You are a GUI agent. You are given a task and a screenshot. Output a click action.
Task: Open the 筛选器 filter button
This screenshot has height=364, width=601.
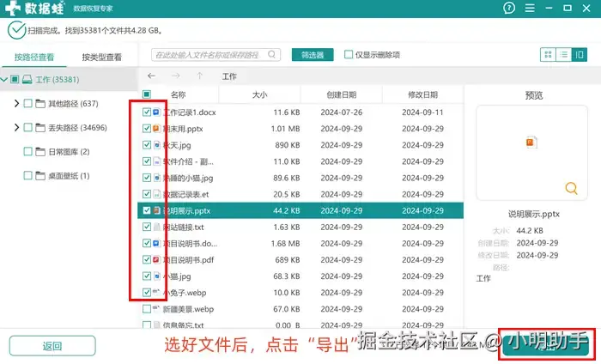(x=313, y=55)
